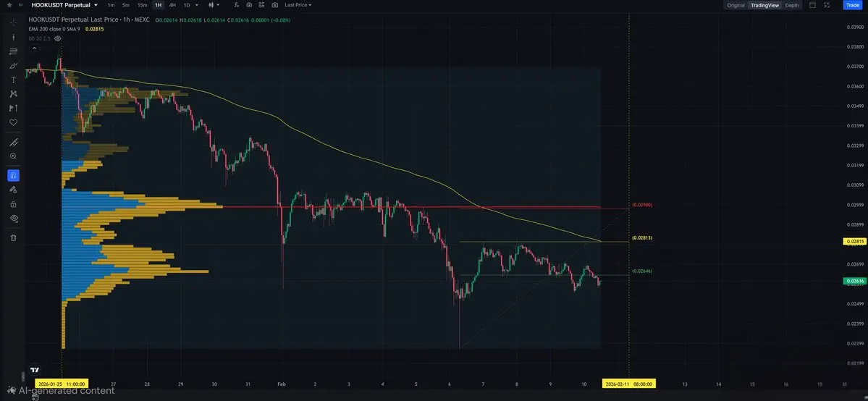This screenshot has width=868, height=401.
Task: Select the 15m timeframe
Action: pyautogui.click(x=143, y=5)
